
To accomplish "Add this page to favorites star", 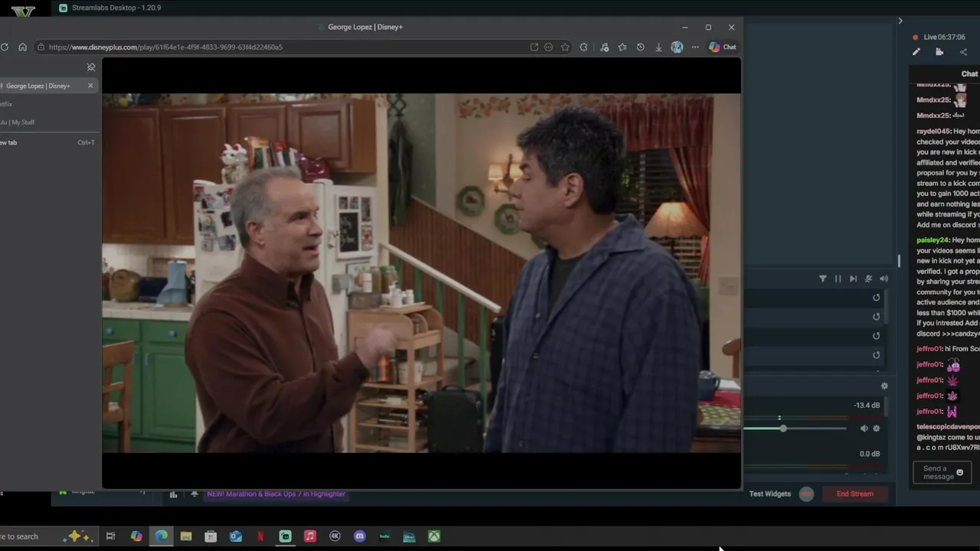I will pyautogui.click(x=565, y=47).
